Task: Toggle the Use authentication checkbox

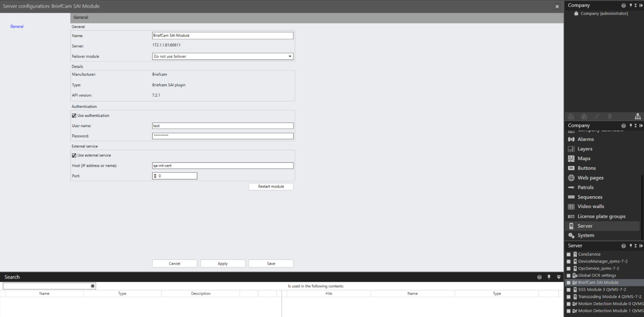Action: tap(74, 116)
